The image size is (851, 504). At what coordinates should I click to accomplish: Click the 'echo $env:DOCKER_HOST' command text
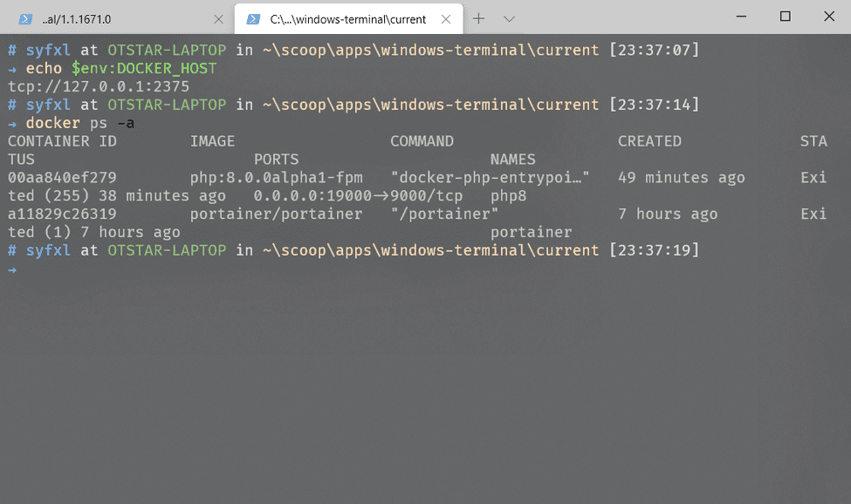(121, 68)
